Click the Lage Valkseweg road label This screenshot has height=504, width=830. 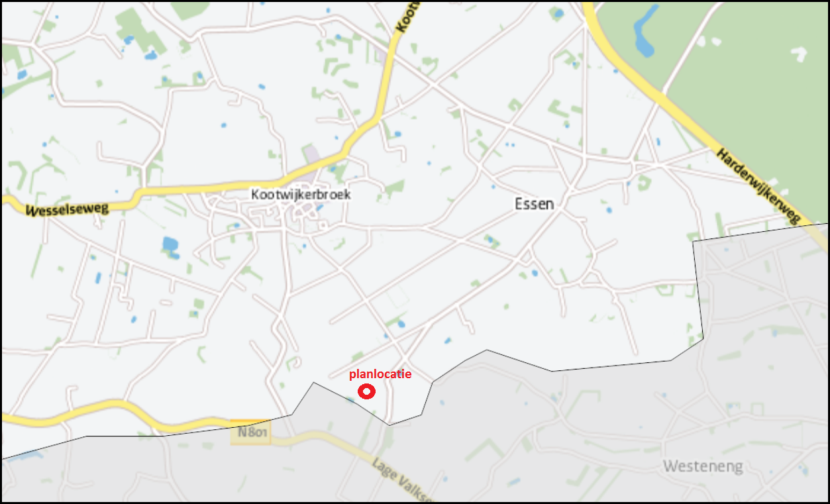coord(403,481)
